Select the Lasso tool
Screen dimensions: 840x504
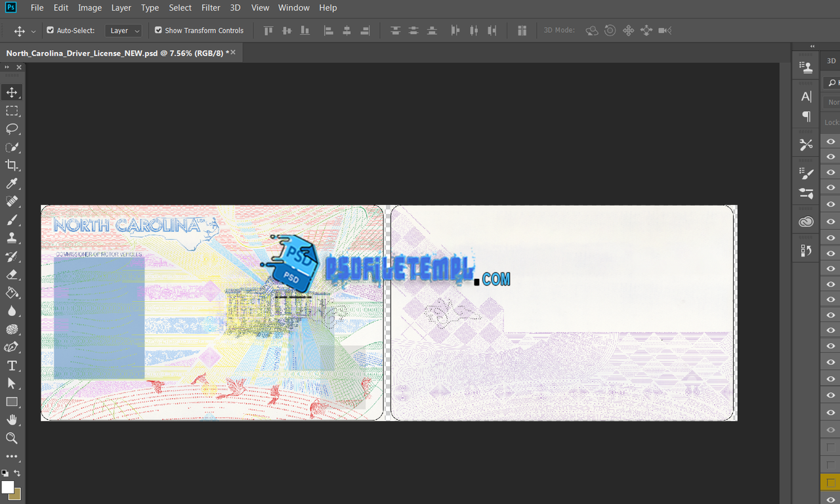tap(12, 129)
